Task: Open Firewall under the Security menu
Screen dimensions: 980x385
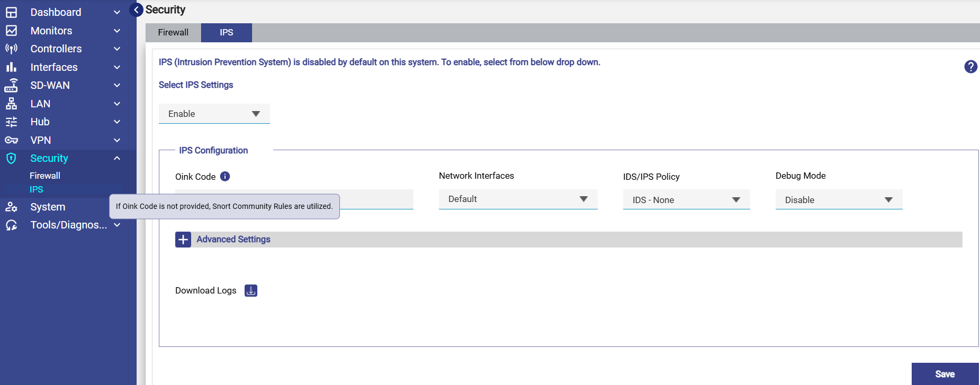Action: point(45,176)
